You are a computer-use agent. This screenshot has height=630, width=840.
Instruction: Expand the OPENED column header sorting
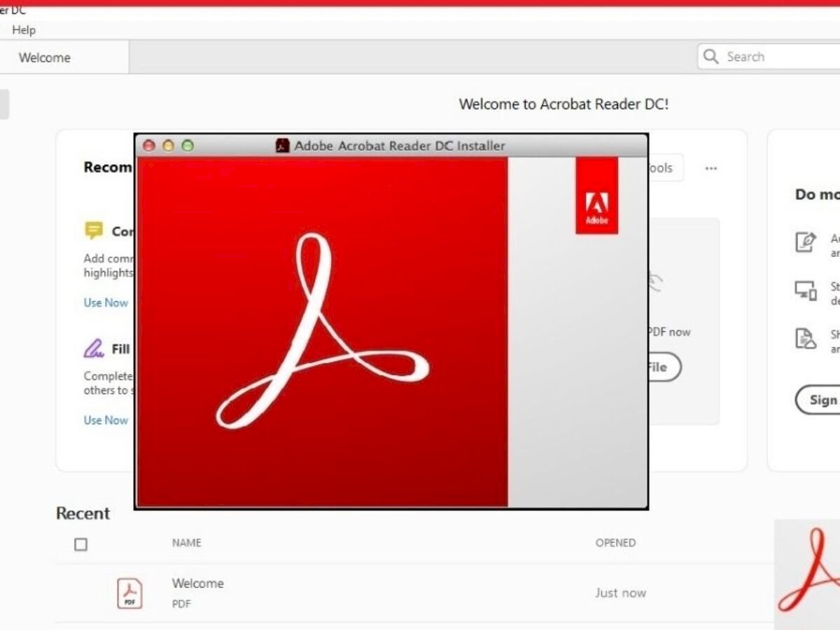(615, 542)
